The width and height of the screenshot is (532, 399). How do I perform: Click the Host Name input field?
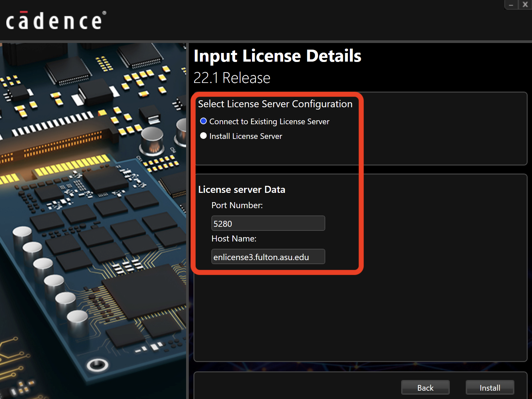(268, 256)
